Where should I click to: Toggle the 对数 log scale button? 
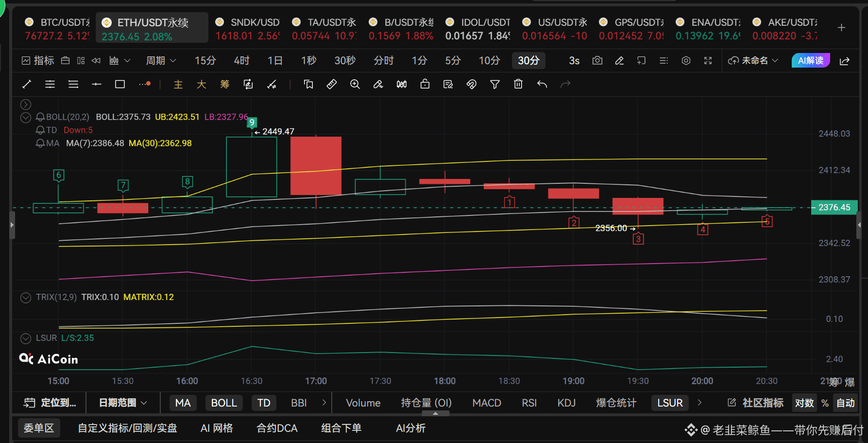tap(804, 403)
